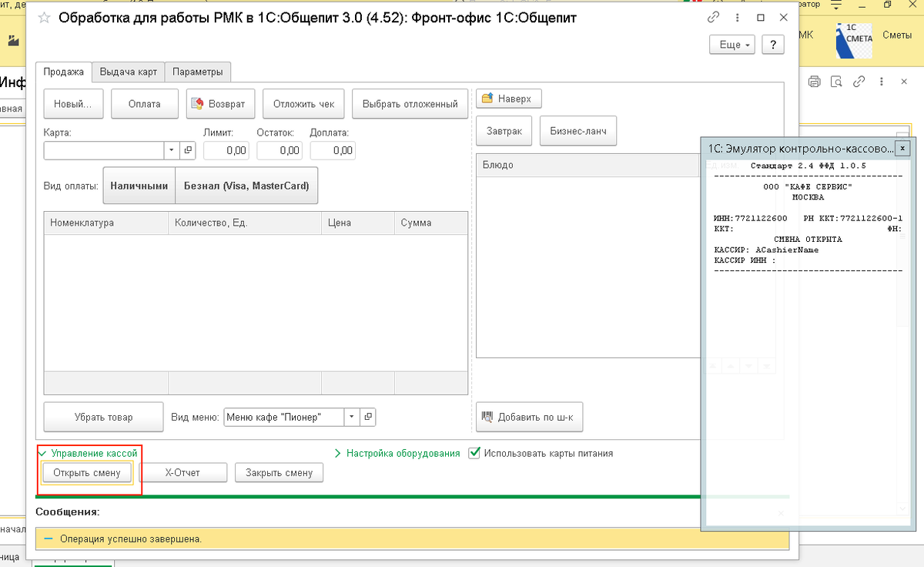Click the Новый... button
The height and width of the screenshot is (567, 924).
point(73,104)
